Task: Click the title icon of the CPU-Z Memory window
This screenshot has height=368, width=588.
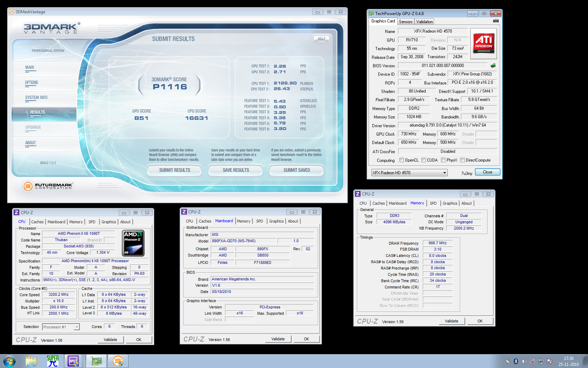Action: click(x=358, y=194)
